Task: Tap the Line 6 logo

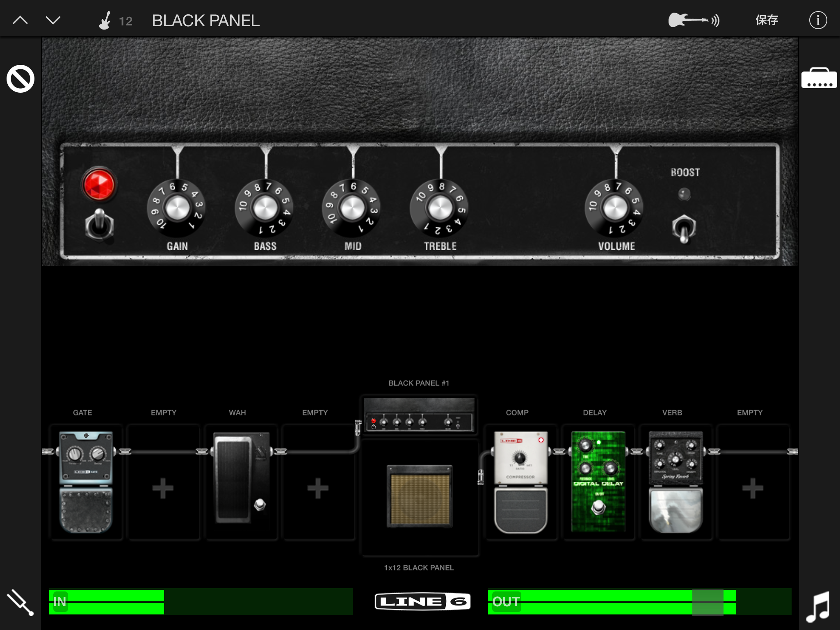Action: (x=422, y=602)
